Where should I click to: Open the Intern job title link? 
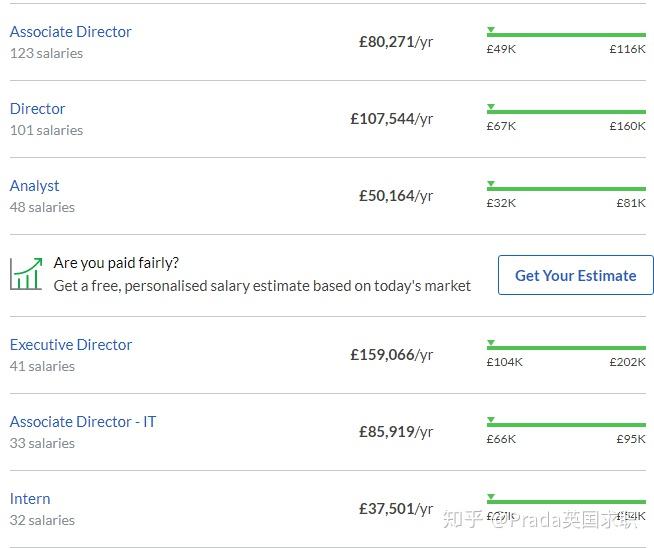tap(30, 499)
